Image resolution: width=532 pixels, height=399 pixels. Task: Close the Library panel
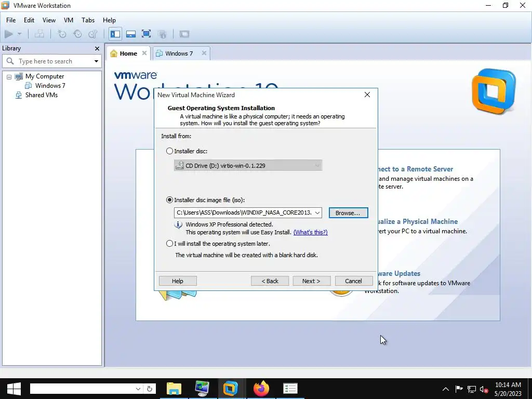[97, 48]
